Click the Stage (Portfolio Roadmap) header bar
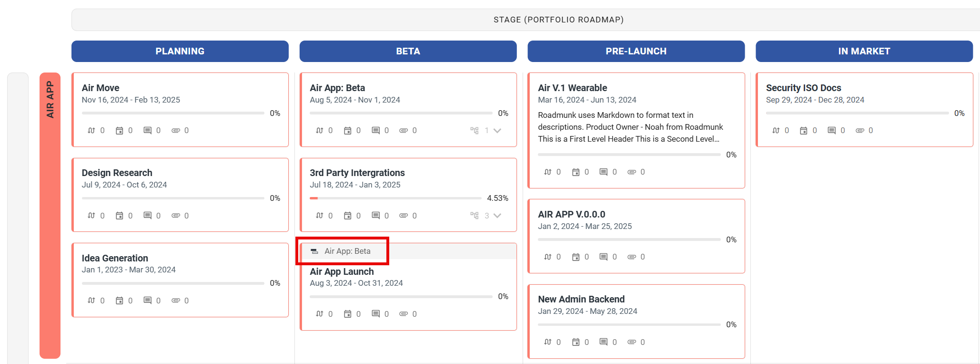980x364 pixels. coord(558,20)
